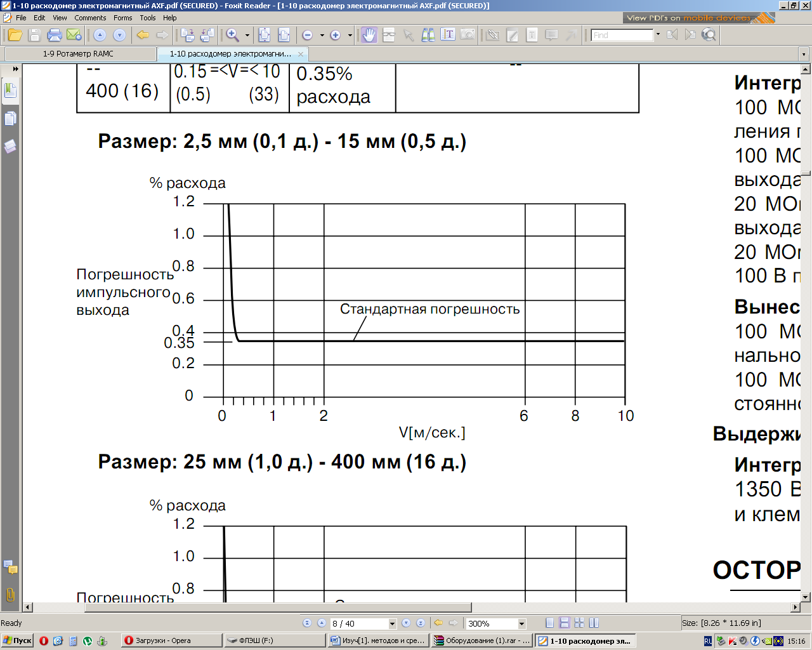The image size is (812, 650).
Task: Open the page number 8 / 40 dropdown
Action: (392, 624)
